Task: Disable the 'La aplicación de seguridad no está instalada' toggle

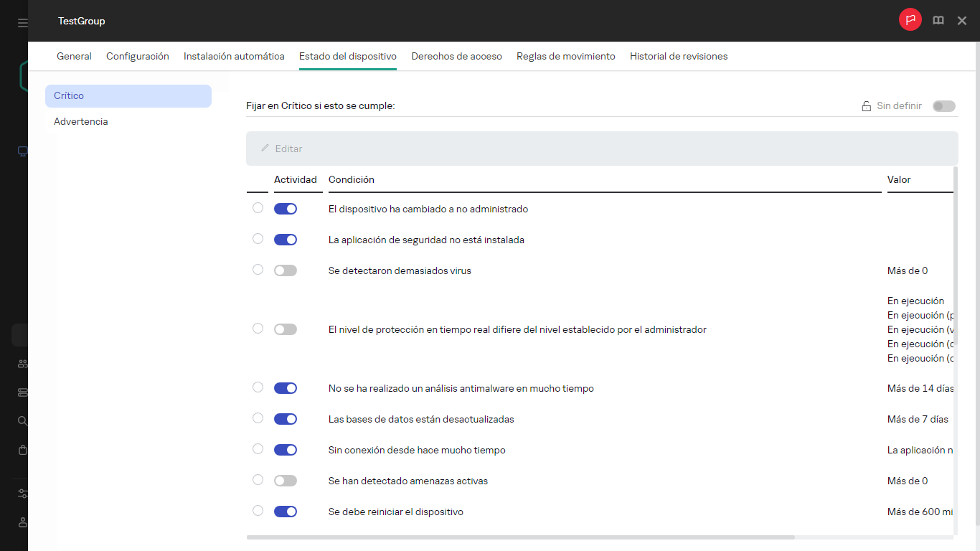Action: click(x=285, y=239)
